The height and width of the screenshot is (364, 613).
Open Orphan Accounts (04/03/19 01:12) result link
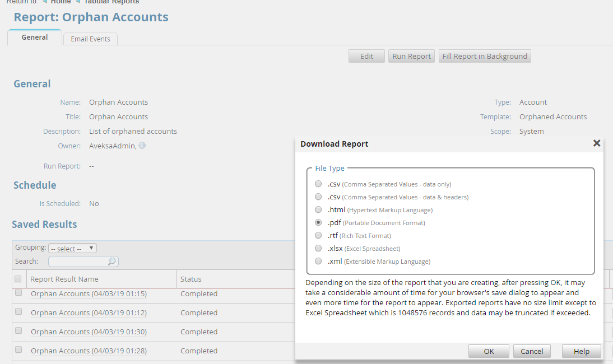[x=89, y=313]
